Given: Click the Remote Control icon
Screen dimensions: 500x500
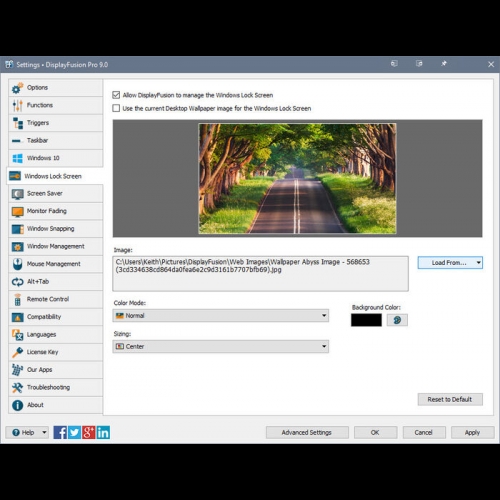Looking at the screenshot, I should 17,300.
